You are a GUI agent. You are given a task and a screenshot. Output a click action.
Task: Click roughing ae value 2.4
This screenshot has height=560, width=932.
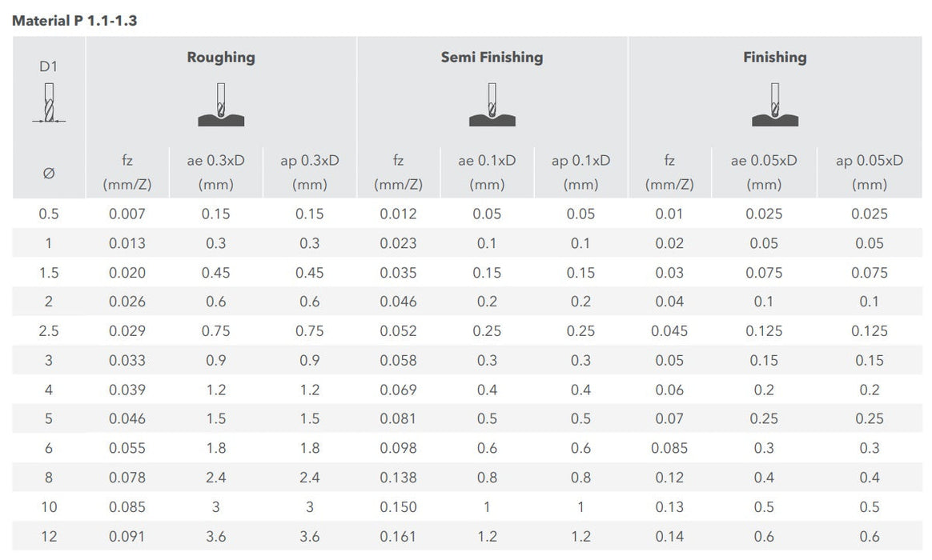click(215, 478)
